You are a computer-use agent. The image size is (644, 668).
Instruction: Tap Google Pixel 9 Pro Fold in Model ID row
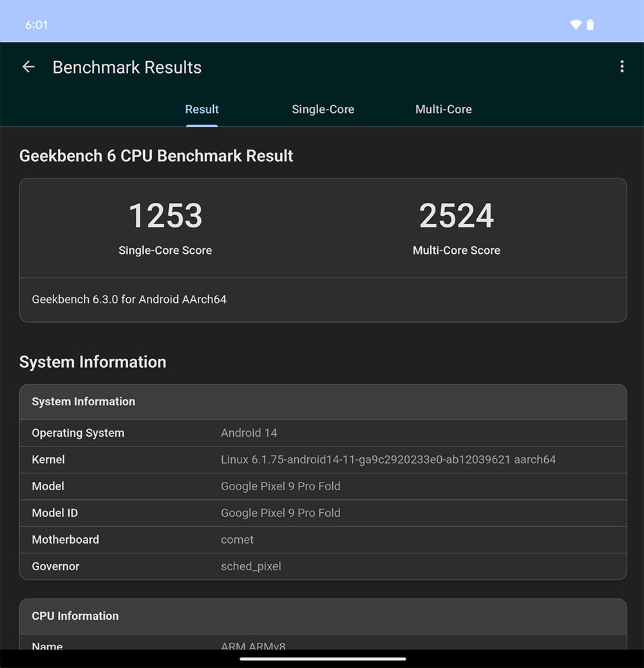[x=280, y=513]
